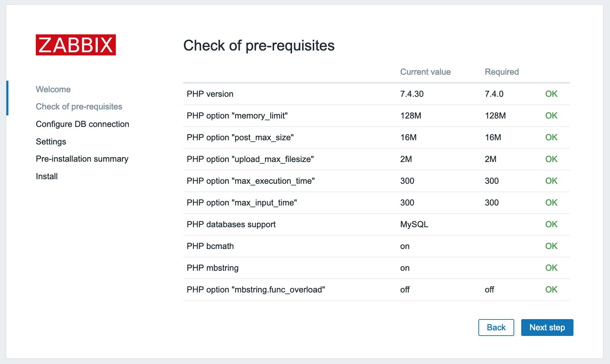Open the Welcome setup step
The width and height of the screenshot is (610, 364).
coord(53,89)
